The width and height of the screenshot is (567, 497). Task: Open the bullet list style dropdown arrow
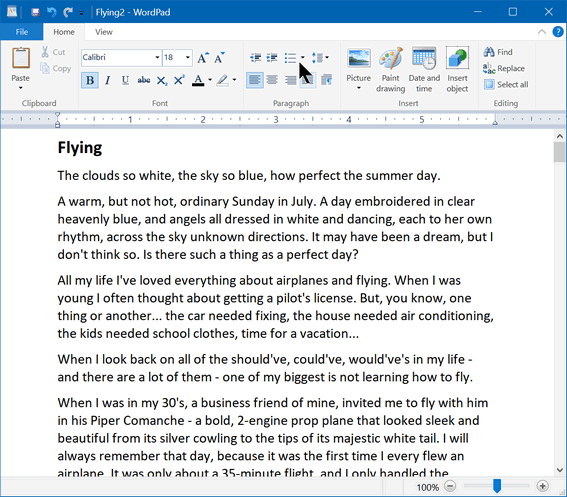pos(303,58)
